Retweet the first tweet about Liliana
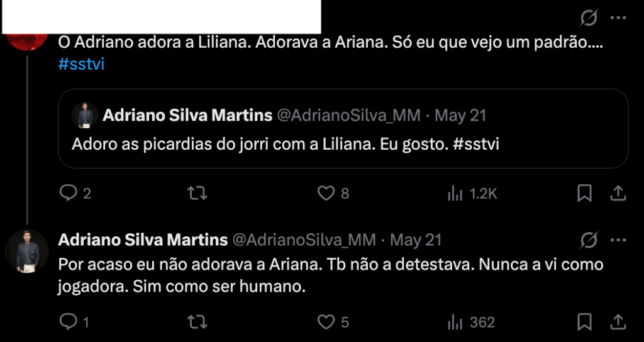Viewport: 644px width, 342px height. pos(197,193)
